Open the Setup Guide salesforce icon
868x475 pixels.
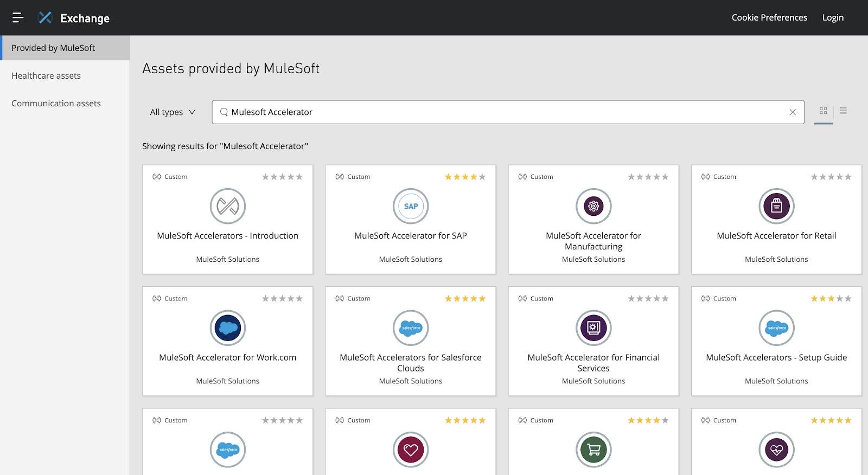pos(776,328)
